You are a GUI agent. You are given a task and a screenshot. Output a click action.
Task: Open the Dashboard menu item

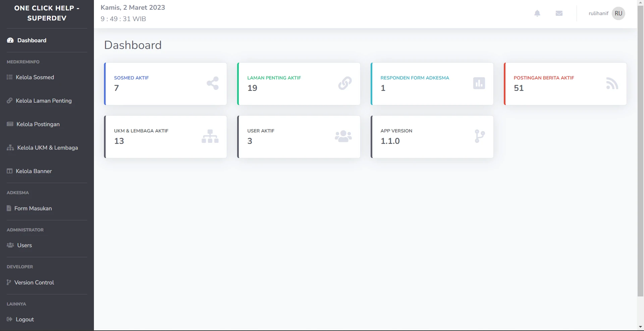(x=32, y=40)
